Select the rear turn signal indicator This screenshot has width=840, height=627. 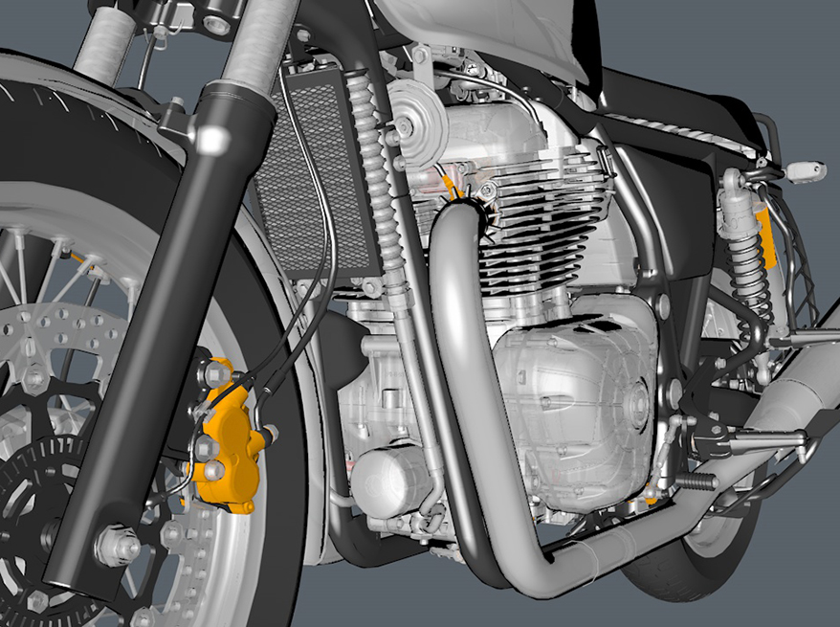click(806, 170)
